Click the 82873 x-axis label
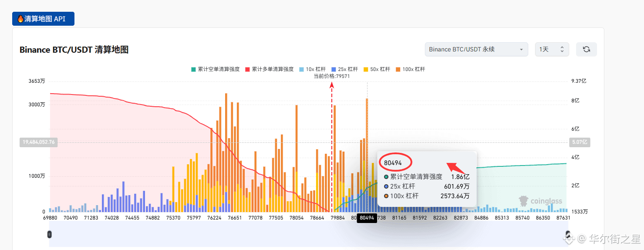Screen dimensions: 644x250 point(461,217)
